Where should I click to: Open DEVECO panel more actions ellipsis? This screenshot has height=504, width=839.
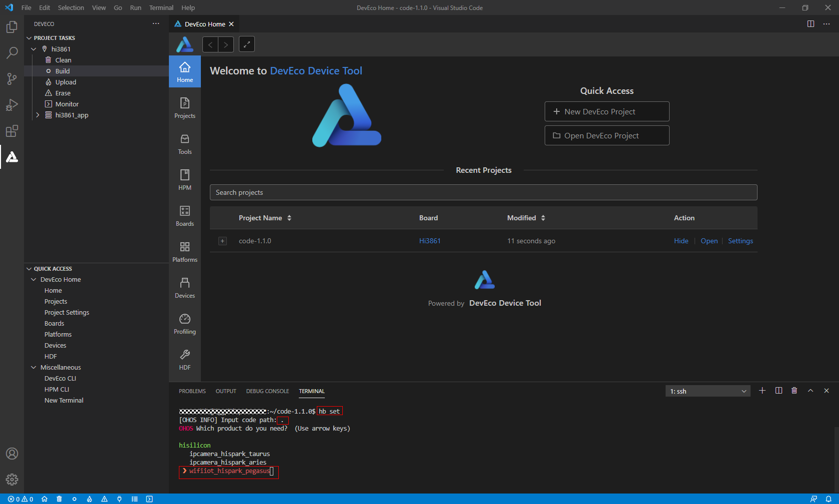(156, 23)
